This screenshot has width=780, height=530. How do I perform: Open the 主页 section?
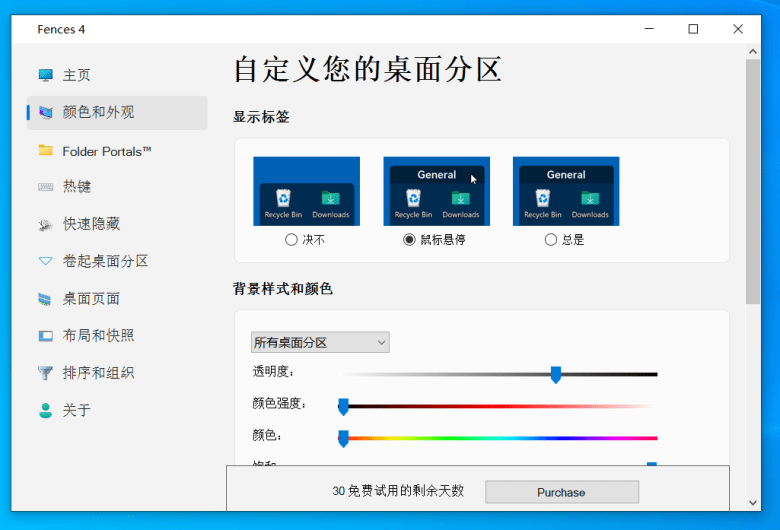coord(117,75)
